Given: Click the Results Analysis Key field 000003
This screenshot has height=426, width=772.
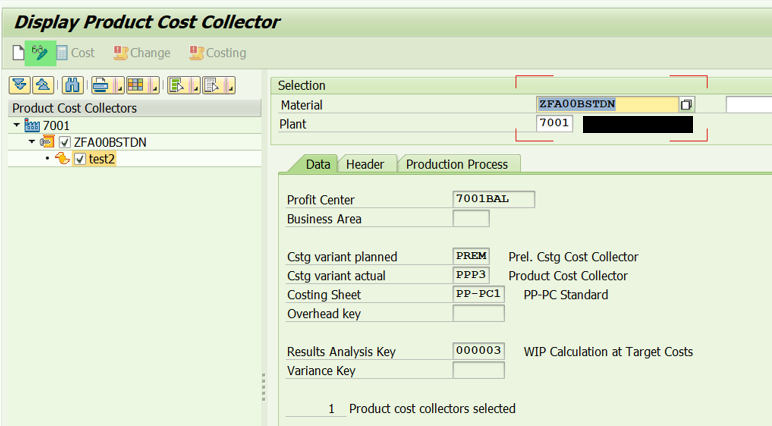Looking at the screenshot, I should coord(478,351).
